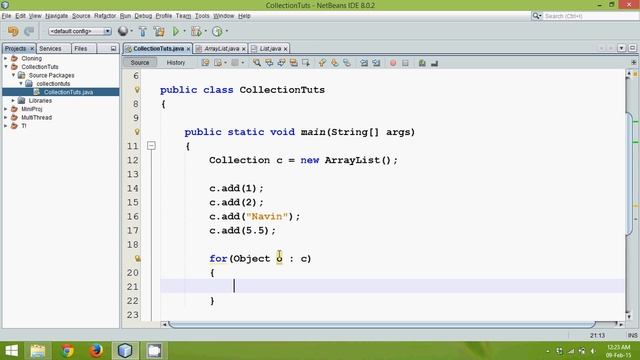
Task: Click the Previous Bookmark icon
Action: [322, 63]
